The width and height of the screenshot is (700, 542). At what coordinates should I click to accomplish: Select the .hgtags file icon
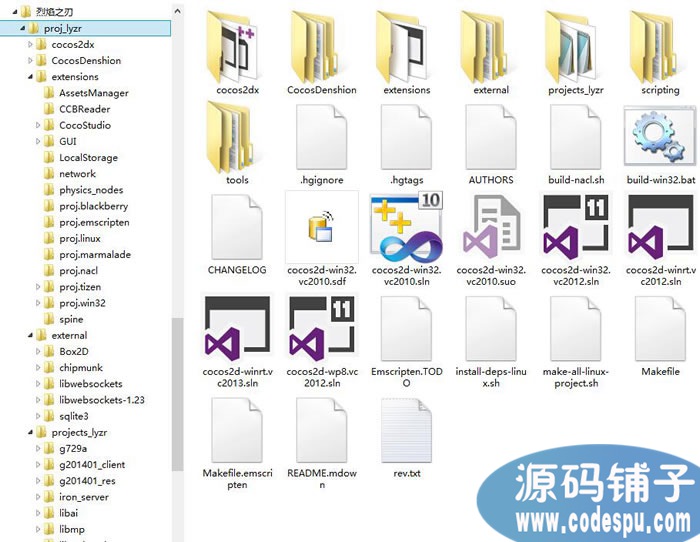pyautogui.click(x=406, y=137)
